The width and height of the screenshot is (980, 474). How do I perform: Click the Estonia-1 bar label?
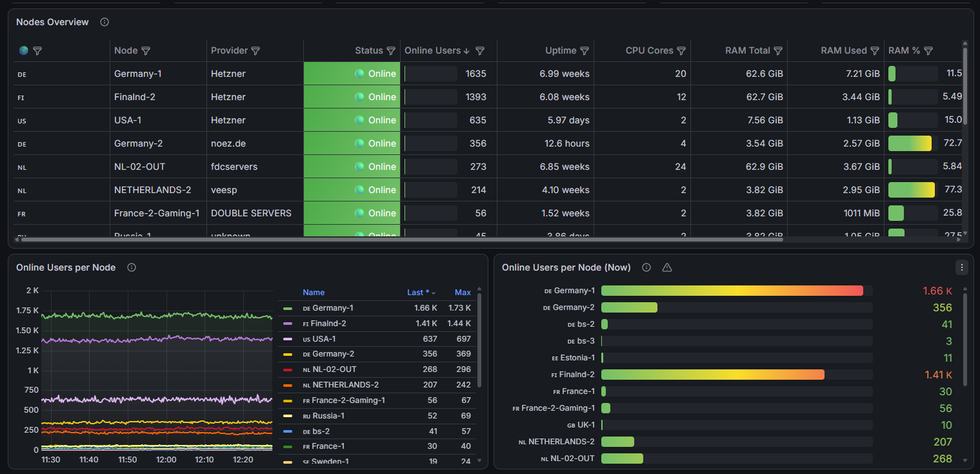coord(574,358)
